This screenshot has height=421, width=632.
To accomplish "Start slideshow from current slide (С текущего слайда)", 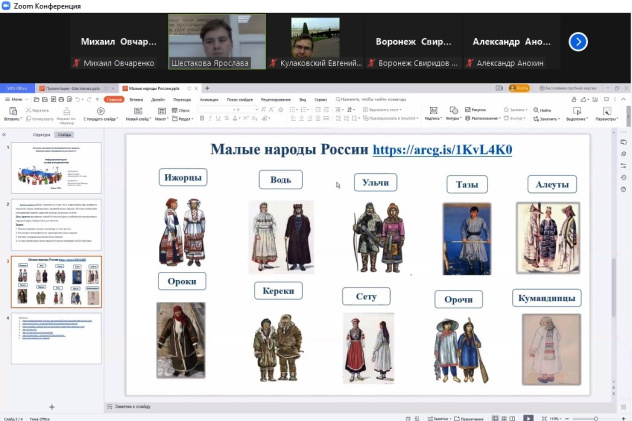I will coord(100,112).
